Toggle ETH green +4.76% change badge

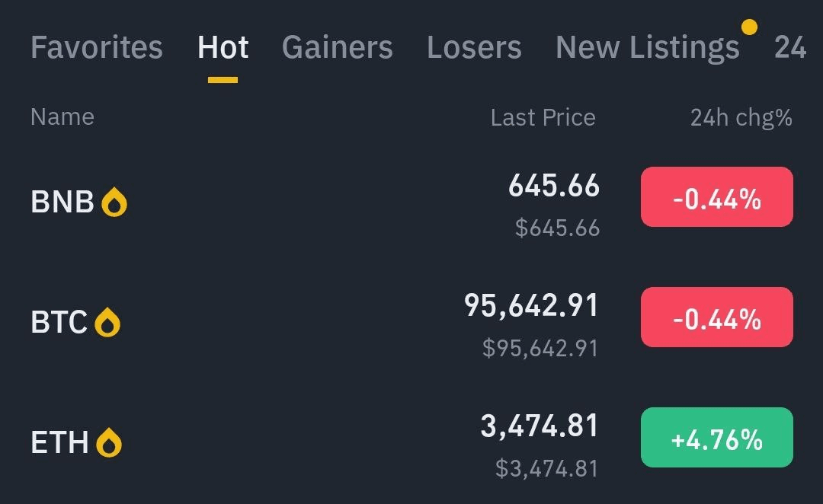716,438
